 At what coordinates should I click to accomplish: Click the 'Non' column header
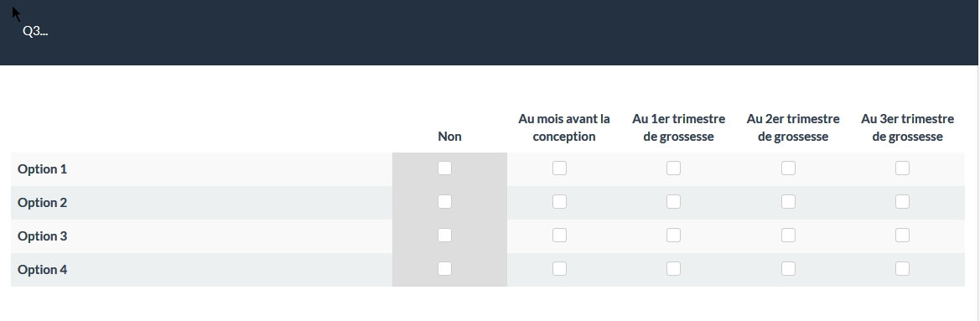click(x=449, y=136)
